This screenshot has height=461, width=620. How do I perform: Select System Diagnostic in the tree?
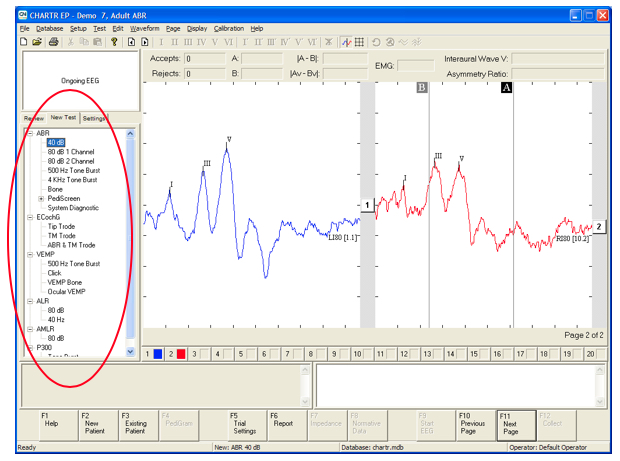[x=73, y=208]
